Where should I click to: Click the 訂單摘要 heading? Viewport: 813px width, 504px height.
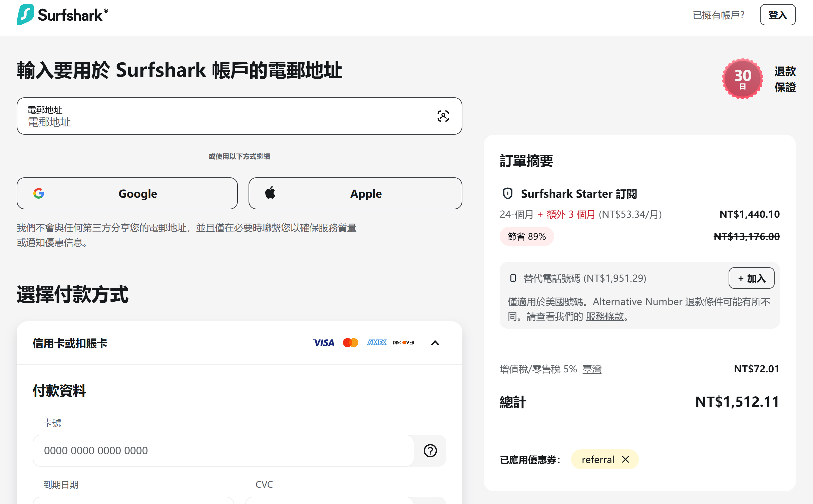tap(526, 161)
